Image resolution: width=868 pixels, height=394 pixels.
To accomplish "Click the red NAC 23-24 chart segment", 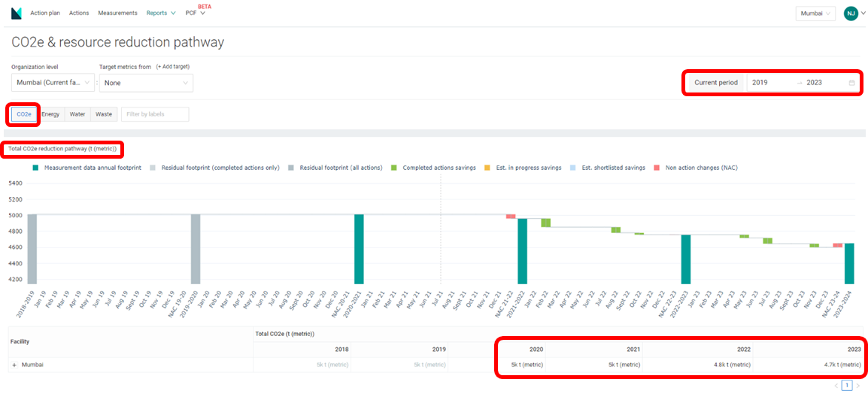I will pyautogui.click(x=838, y=245).
